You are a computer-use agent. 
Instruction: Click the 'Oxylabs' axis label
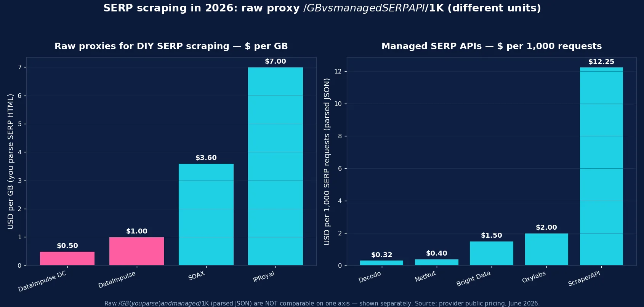tap(534, 277)
